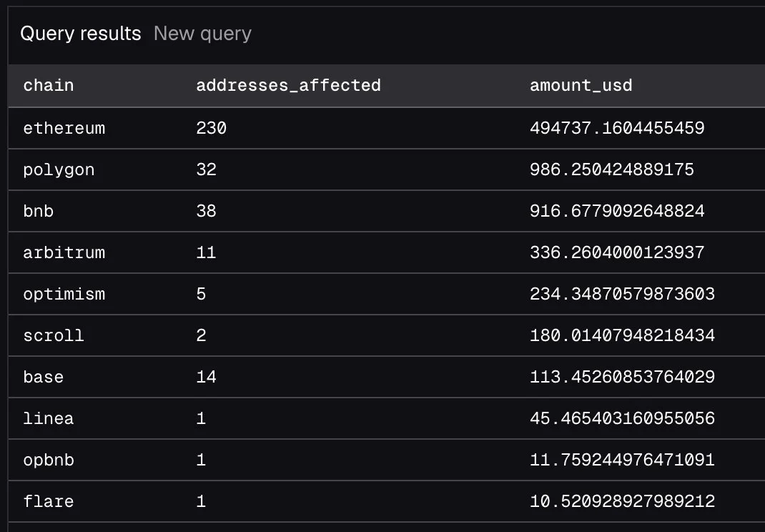The image size is (765, 532).
Task: Select amount 916.6779092648824 in bnb row
Action: coord(617,211)
